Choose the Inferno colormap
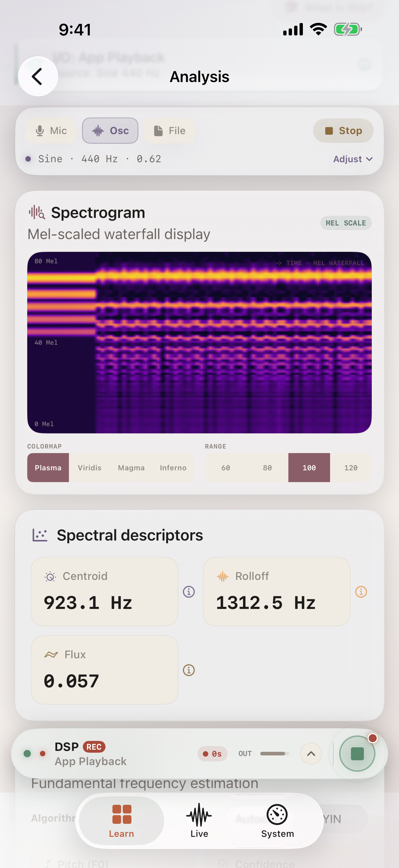The height and width of the screenshot is (868, 399). [173, 467]
